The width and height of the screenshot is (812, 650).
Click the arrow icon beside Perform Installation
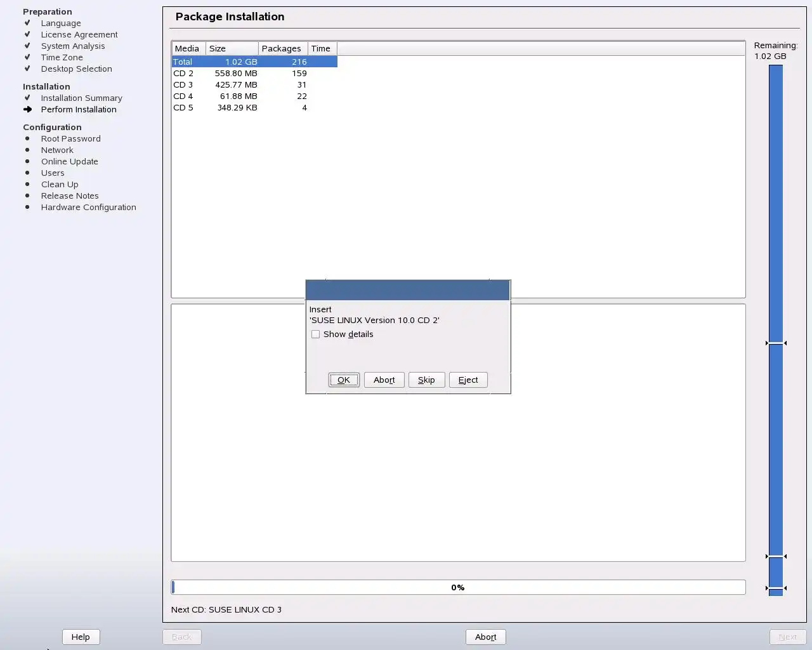click(27, 109)
